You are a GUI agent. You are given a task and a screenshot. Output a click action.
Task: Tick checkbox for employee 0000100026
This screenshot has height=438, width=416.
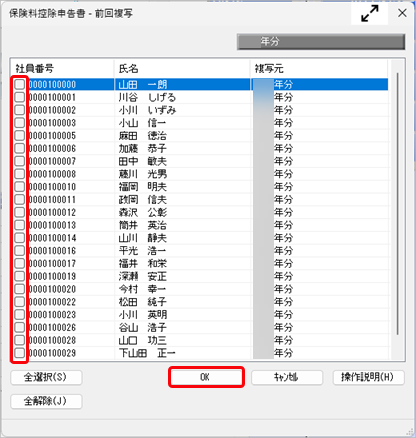20,327
